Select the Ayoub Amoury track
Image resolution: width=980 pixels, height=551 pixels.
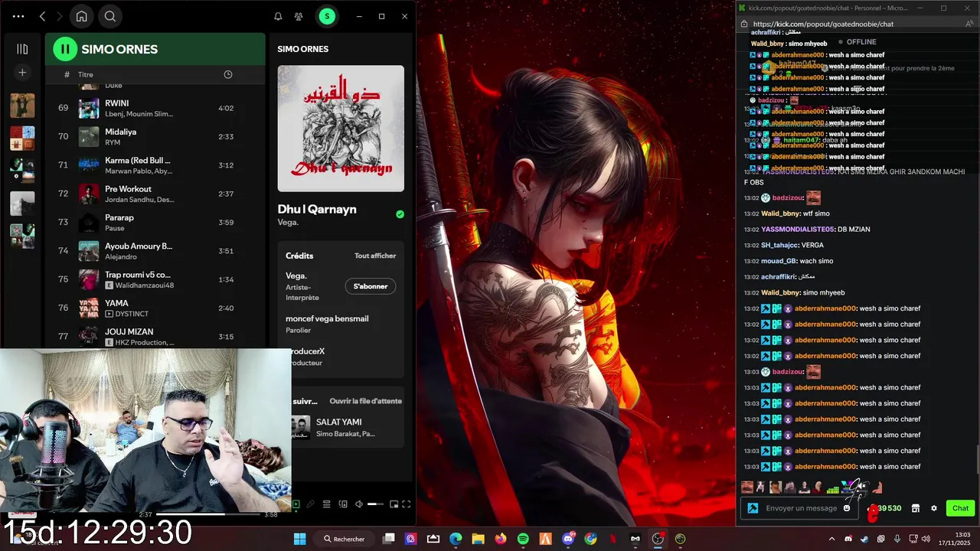click(155, 251)
